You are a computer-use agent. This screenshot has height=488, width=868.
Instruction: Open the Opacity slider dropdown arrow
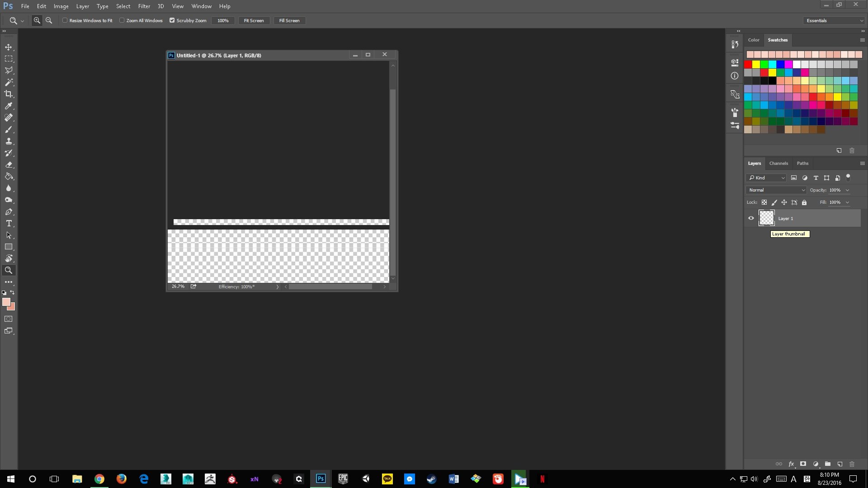(x=847, y=190)
